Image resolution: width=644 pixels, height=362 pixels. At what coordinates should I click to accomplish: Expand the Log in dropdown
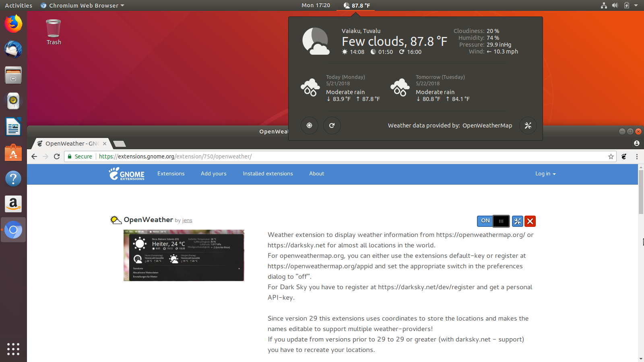(x=545, y=174)
